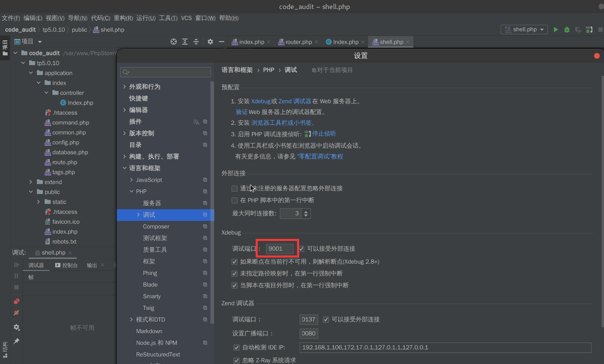Toggle ignore Z-Ray system requests checkbox
Image resolution: width=604 pixels, height=364 pixels.
coord(237,360)
